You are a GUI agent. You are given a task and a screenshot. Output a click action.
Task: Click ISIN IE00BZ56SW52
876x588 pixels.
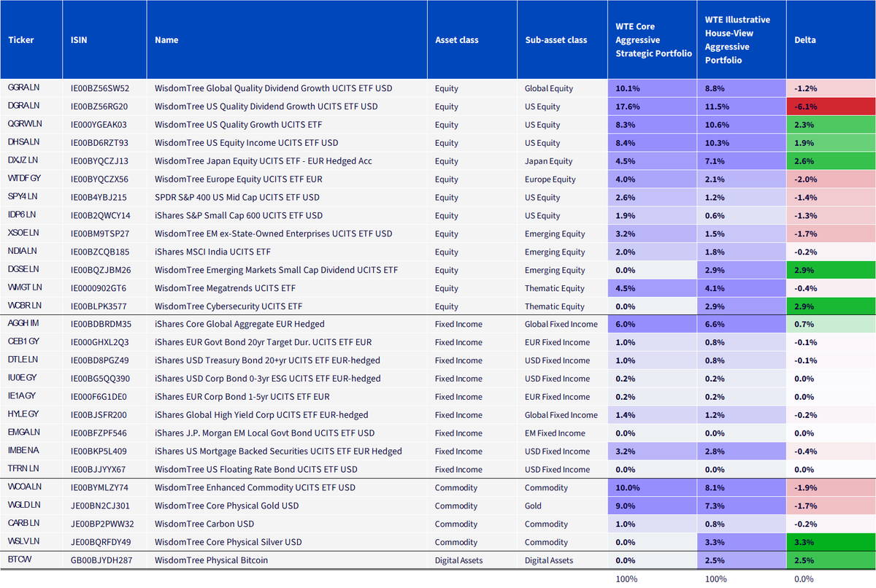100,88
